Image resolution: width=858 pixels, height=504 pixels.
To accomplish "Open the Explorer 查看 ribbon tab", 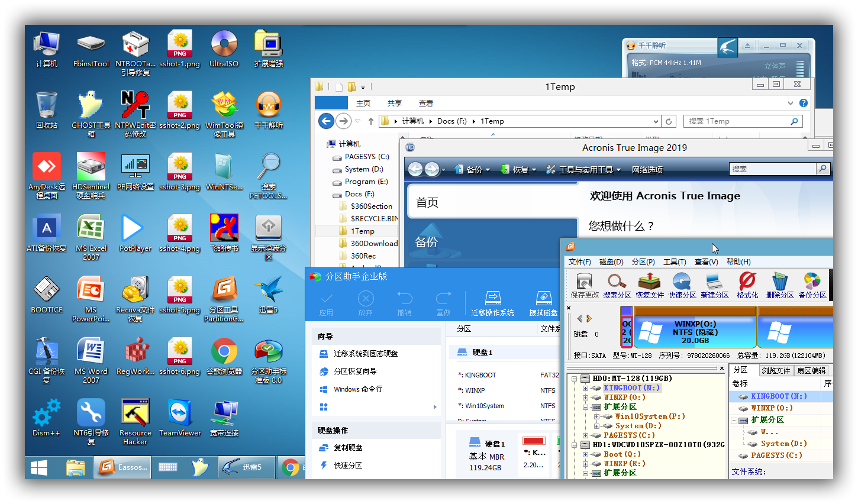I will click(x=425, y=103).
